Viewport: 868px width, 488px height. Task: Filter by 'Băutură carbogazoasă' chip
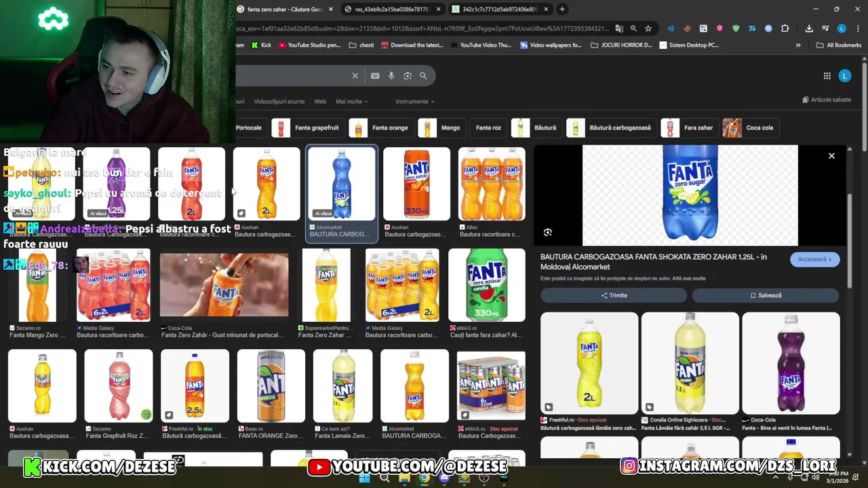[611, 127]
